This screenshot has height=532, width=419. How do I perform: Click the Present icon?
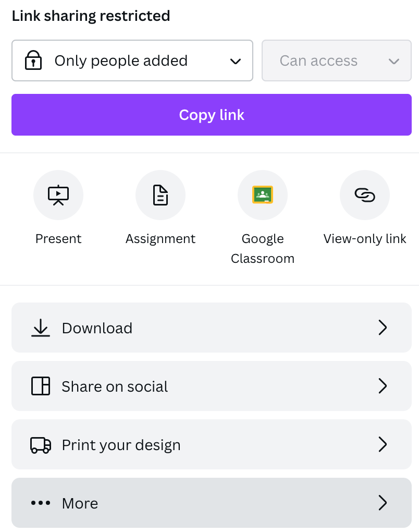58,195
